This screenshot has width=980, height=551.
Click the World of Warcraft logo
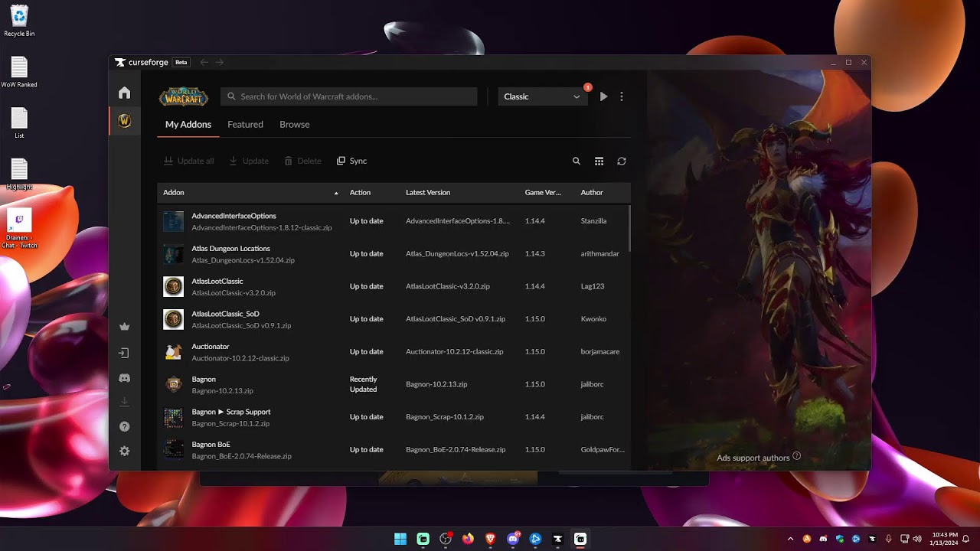[x=184, y=96]
